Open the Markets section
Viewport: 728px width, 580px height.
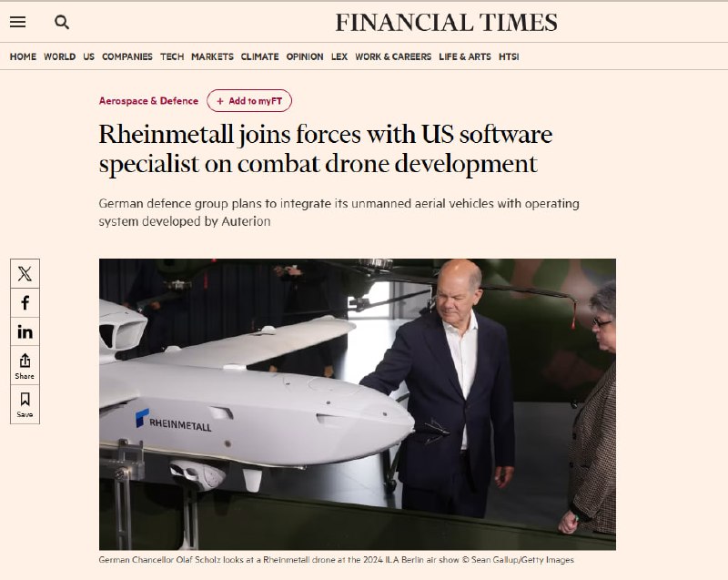pyautogui.click(x=212, y=56)
